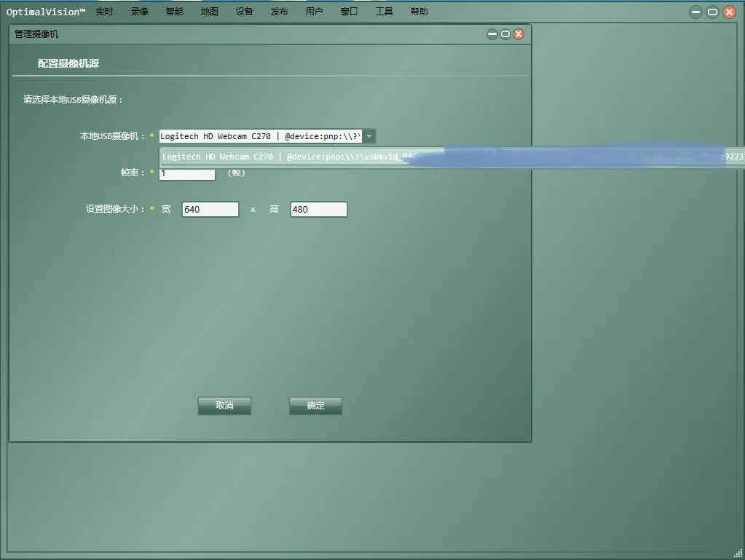Open the 智能 menu
Image resolution: width=745 pixels, height=560 pixels.
tap(174, 12)
